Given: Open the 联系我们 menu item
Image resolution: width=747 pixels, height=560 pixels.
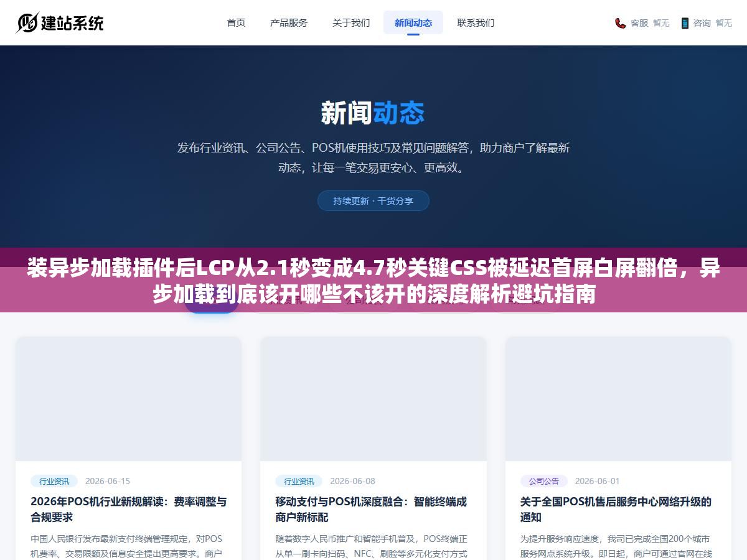Looking at the screenshot, I should pyautogui.click(x=476, y=22).
